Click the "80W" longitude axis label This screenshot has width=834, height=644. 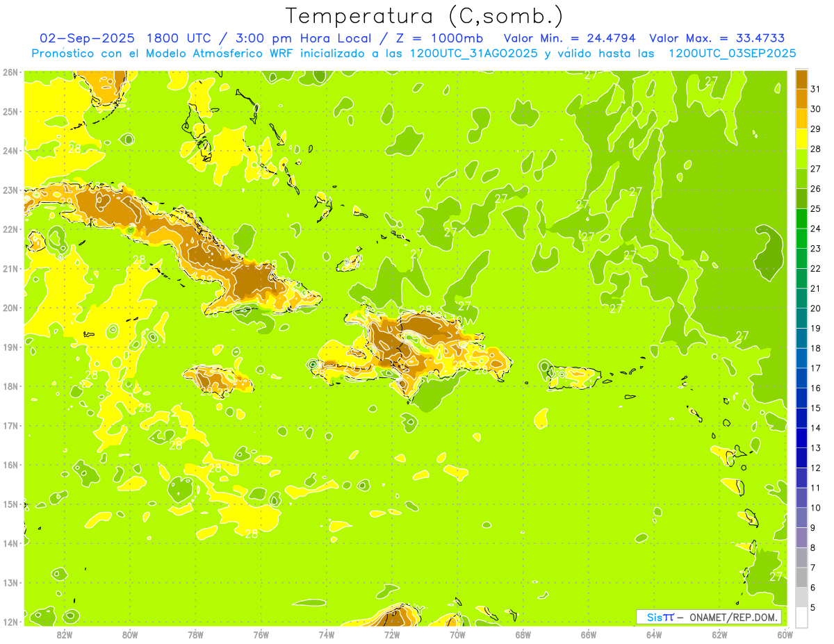[129, 634]
